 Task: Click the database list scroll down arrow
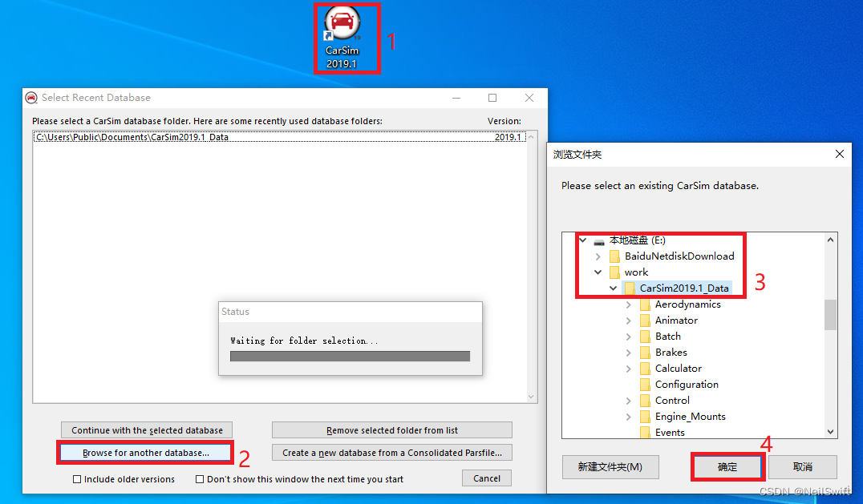(x=531, y=397)
